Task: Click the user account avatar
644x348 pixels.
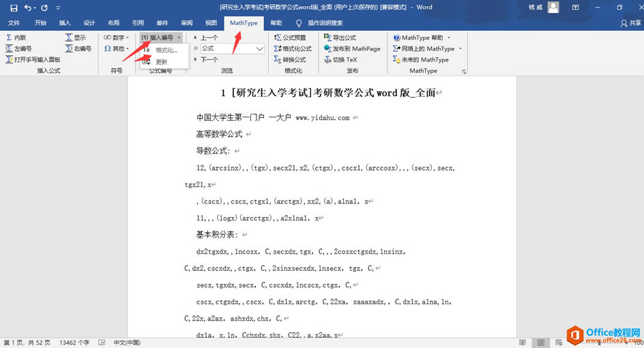Action: pyautogui.click(x=553, y=8)
